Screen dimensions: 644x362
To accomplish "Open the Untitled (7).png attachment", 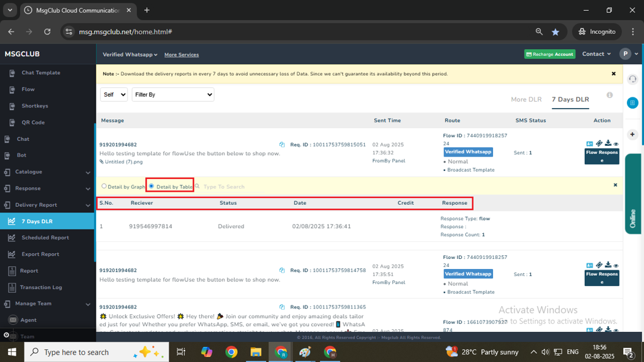I will pyautogui.click(x=124, y=162).
